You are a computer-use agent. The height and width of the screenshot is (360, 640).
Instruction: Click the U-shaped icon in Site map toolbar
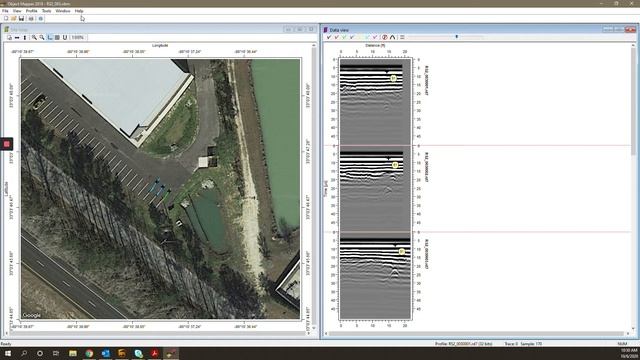pyautogui.click(x=65, y=38)
